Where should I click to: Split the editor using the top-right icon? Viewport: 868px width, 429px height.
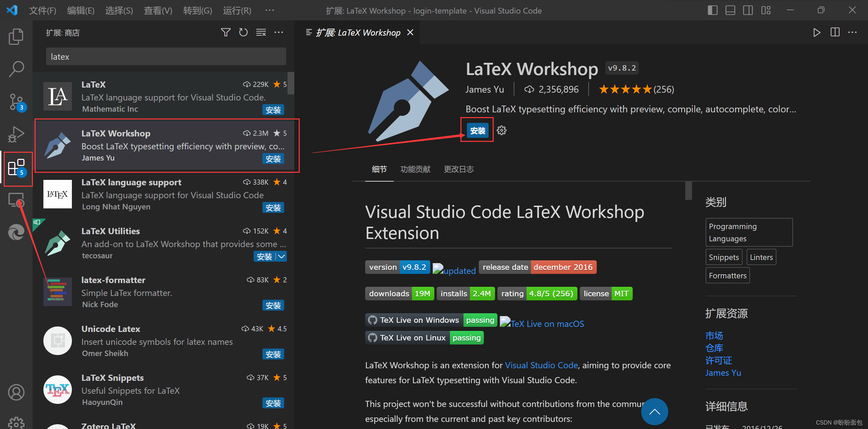pos(835,32)
